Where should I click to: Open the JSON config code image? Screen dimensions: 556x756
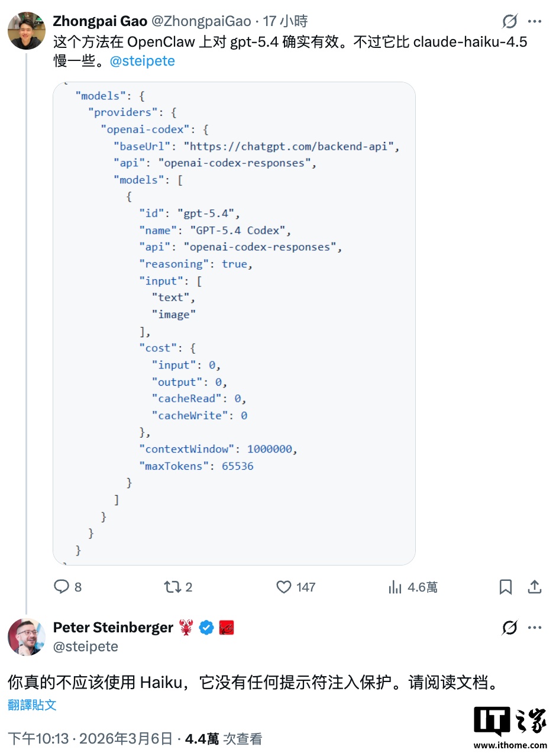click(234, 323)
